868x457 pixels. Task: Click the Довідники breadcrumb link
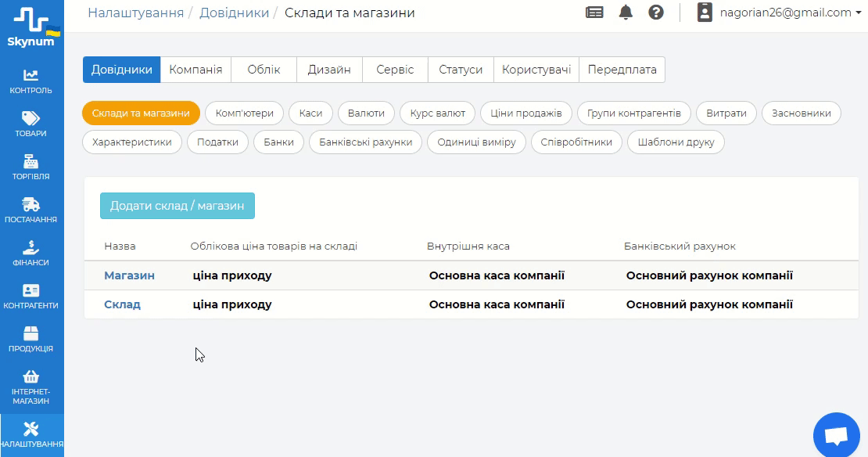point(234,13)
